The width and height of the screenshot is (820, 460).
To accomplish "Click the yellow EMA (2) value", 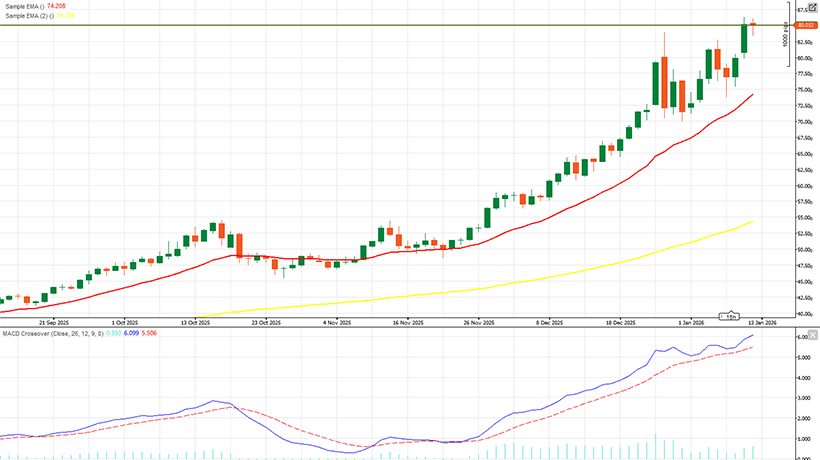I will 66,16.
